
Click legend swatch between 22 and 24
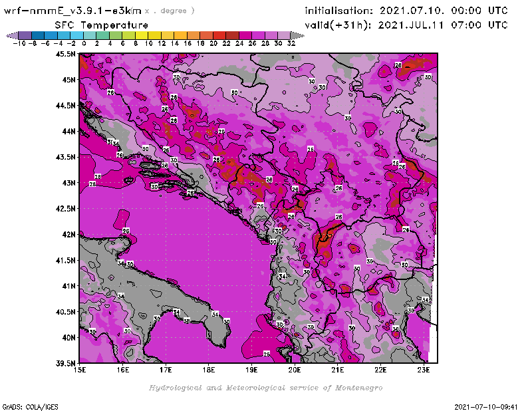point(232,35)
